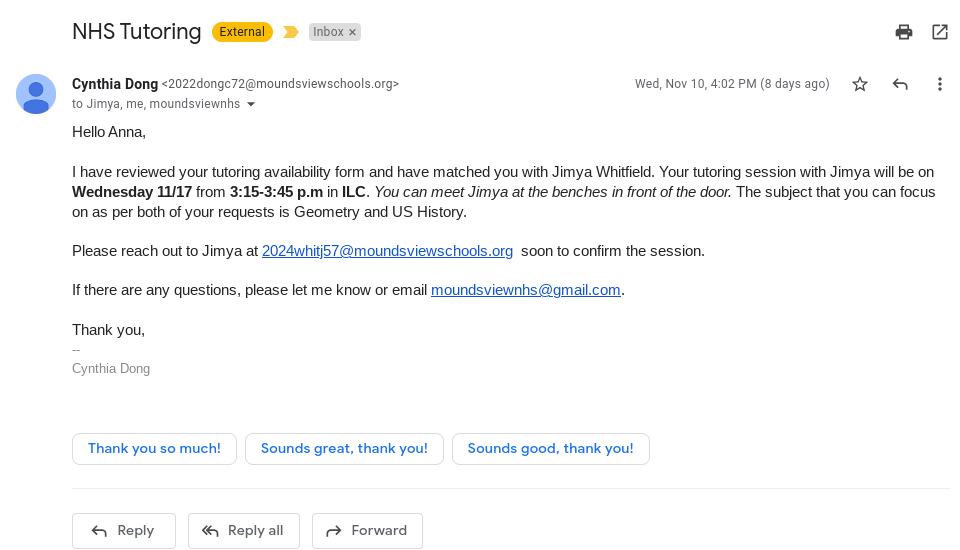The image size is (960, 550).
Task: Click the Reply button at the bottom
Action: click(x=124, y=531)
